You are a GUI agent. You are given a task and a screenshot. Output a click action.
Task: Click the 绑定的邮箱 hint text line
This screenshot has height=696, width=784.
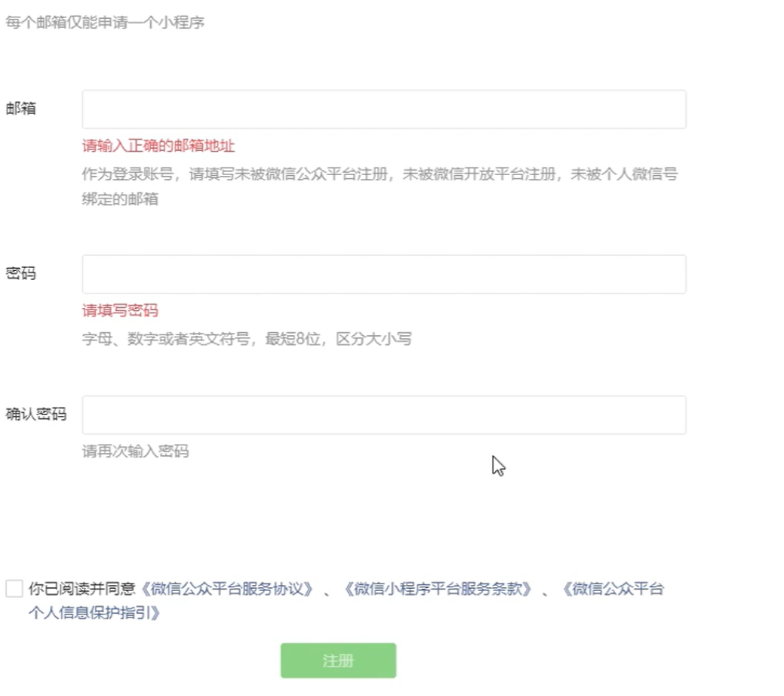point(120,199)
